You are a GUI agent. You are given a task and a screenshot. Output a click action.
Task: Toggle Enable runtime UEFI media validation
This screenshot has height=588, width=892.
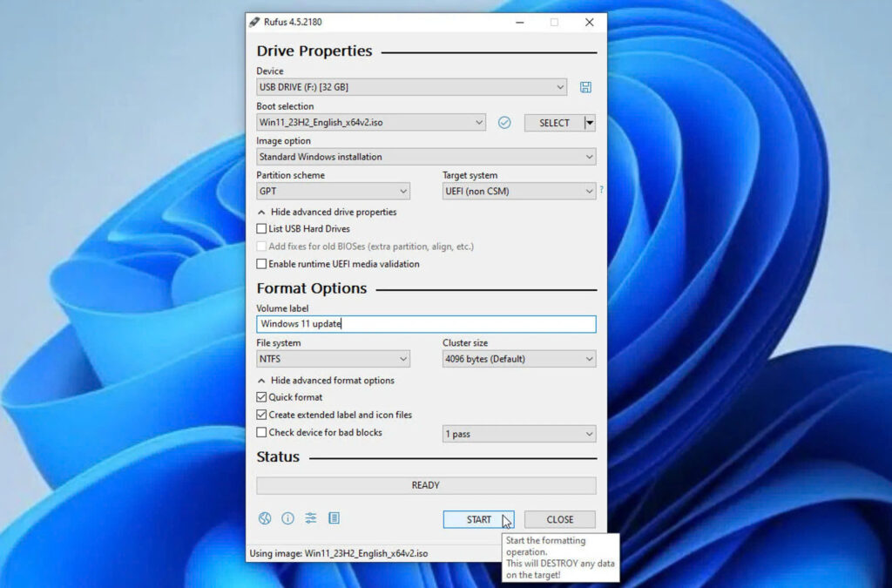pos(261,264)
